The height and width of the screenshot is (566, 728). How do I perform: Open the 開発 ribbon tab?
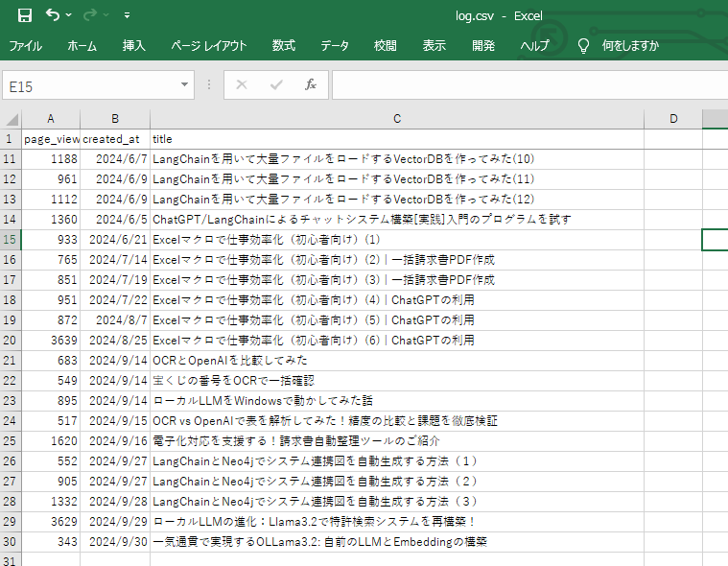pos(483,45)
